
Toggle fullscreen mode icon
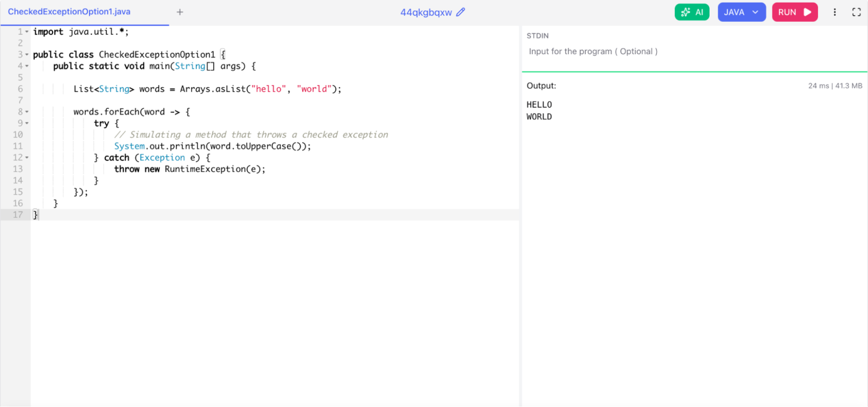[x=857, y=12]
